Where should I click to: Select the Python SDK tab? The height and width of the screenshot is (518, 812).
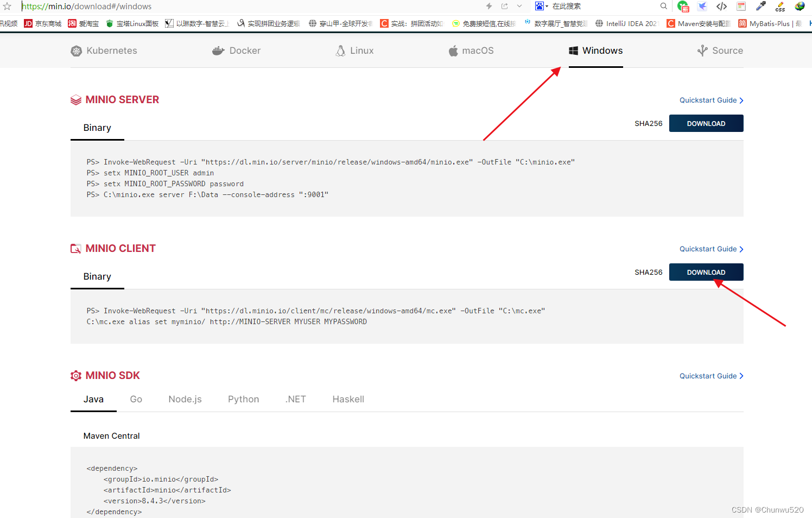[x=243, y=399]
